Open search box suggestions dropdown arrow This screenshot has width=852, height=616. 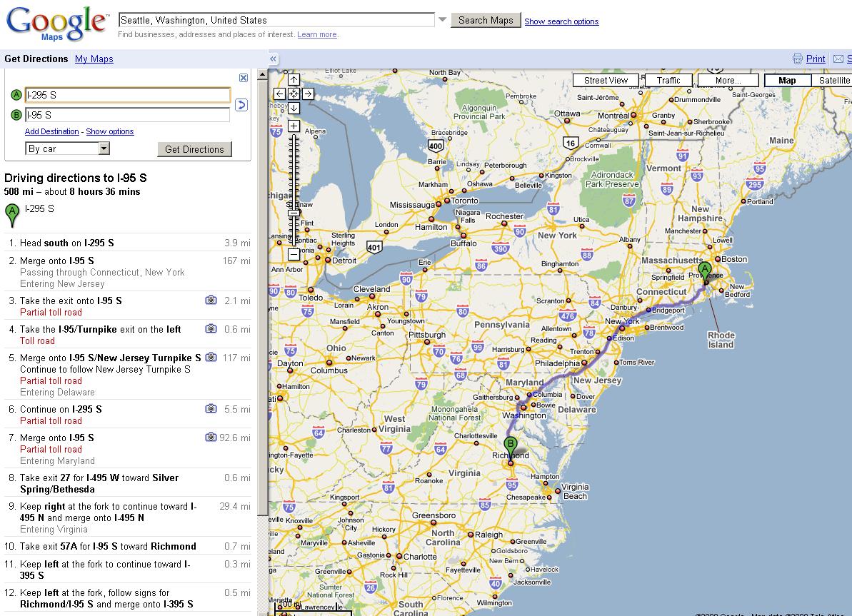(442, 20)
